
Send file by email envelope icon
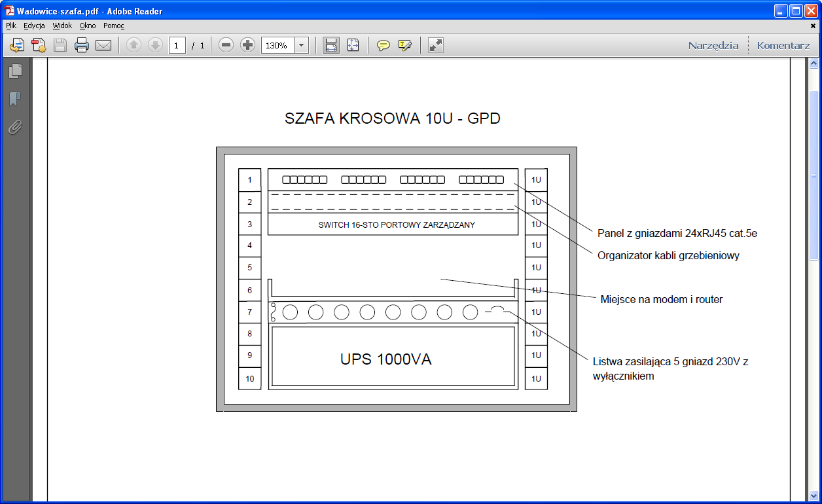coord(103,45)
